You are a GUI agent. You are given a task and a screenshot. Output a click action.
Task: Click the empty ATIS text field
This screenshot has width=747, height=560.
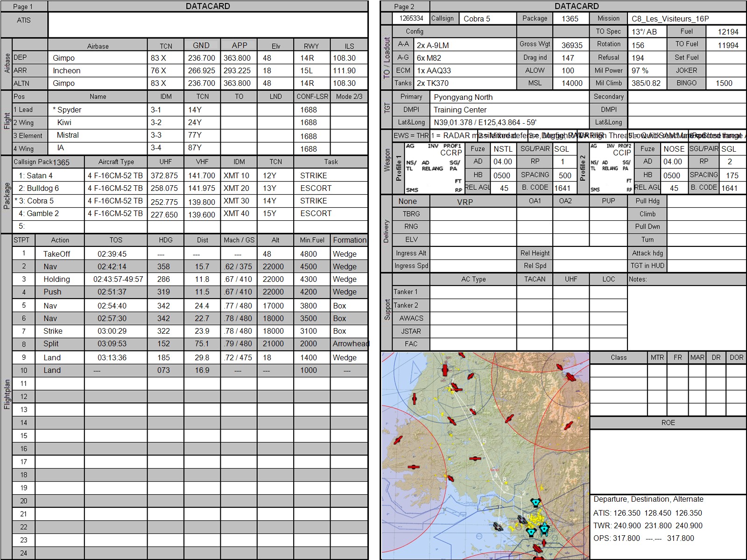(208, 25)
